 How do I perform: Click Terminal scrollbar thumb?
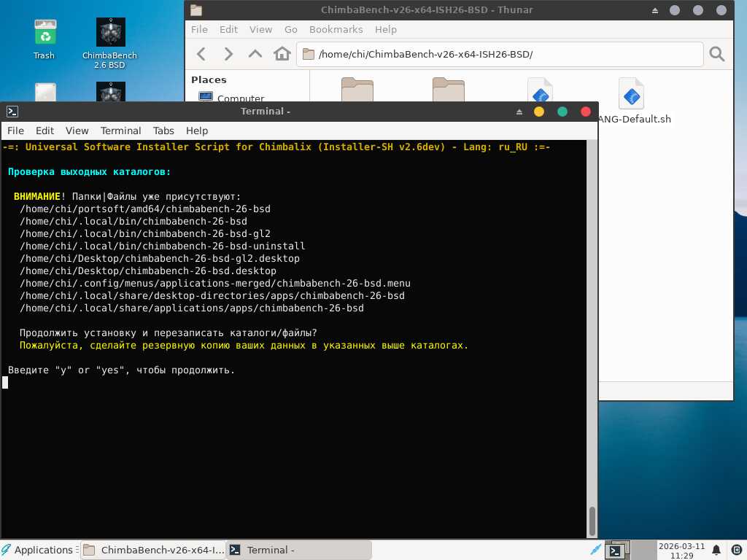(592, 521)
